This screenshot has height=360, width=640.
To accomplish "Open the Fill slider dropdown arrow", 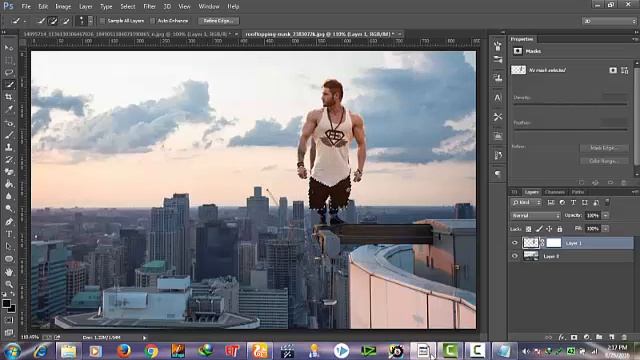I will (x=606, y=229).
